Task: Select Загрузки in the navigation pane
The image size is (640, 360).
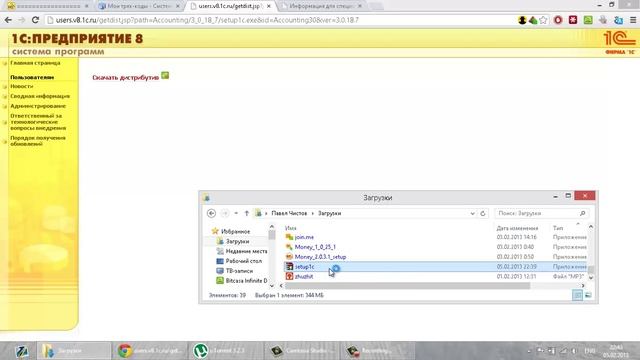Action: click(237, 241)
